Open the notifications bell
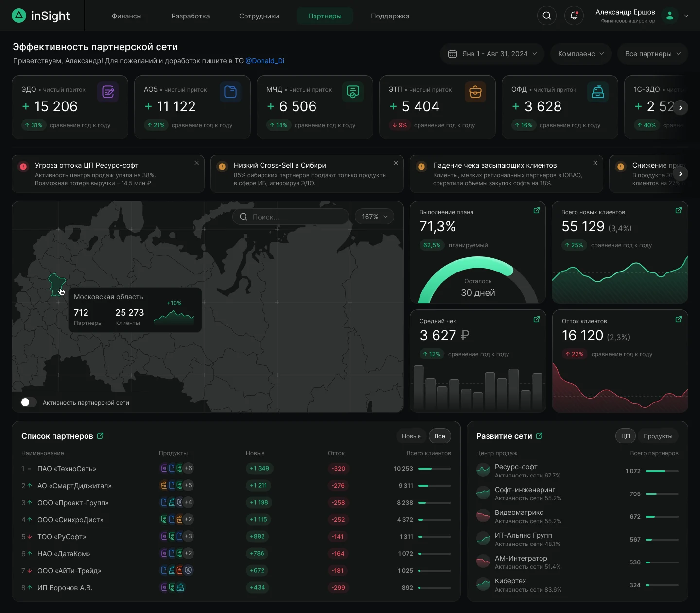This screenshot has height=613, width=700. pyautogui.click(x=574, y=16)
